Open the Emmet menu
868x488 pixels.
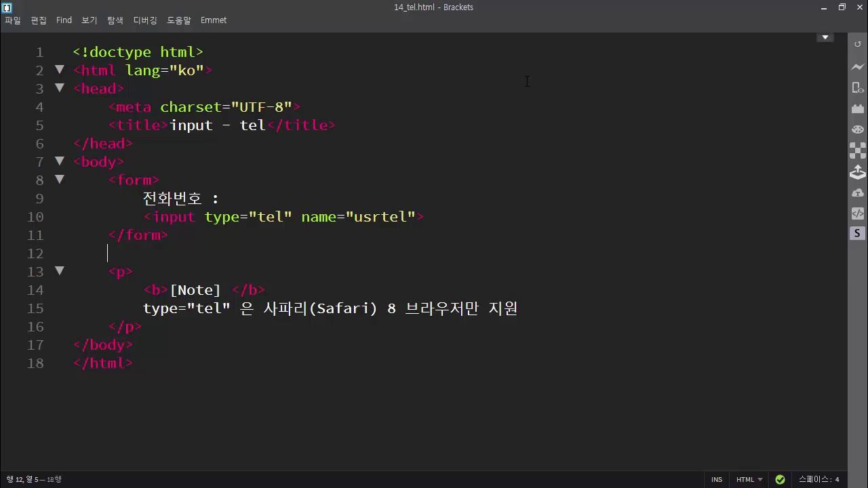[214, 20]
